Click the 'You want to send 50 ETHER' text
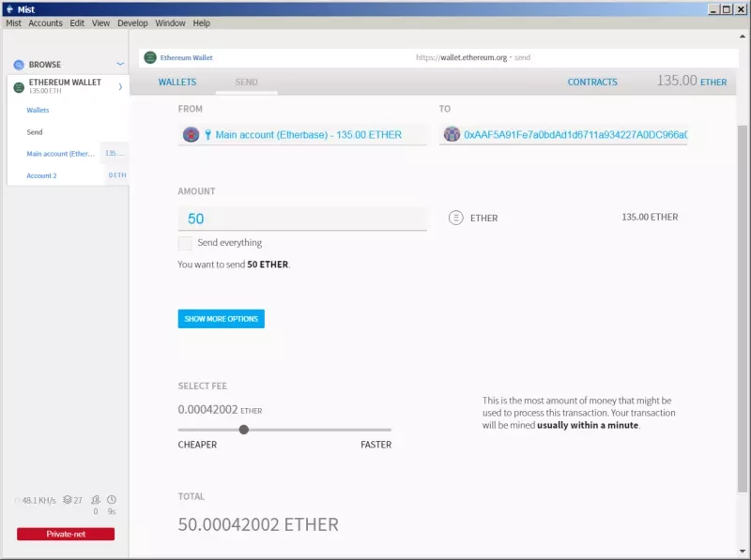The height and width of the screenshot is (560, 751). pos(234,265)
